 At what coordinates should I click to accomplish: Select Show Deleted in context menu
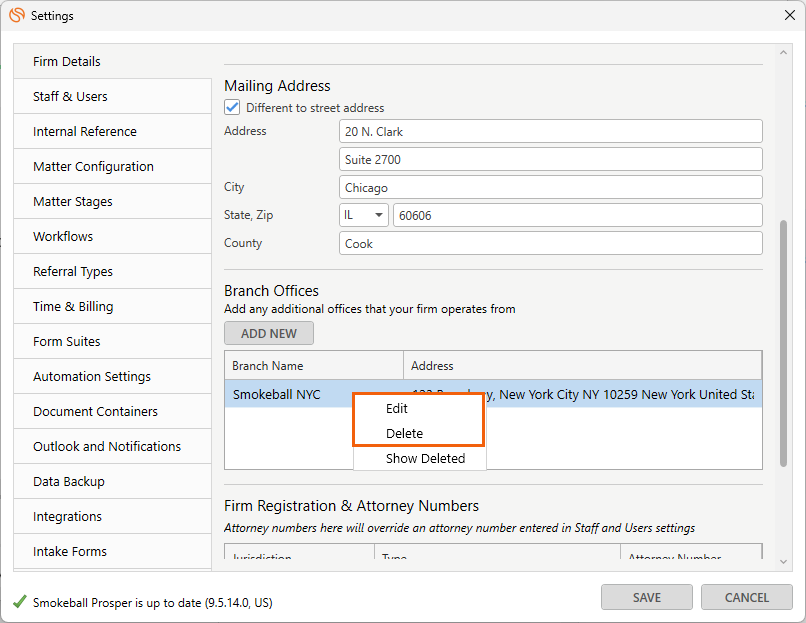(x=425, y=458)
